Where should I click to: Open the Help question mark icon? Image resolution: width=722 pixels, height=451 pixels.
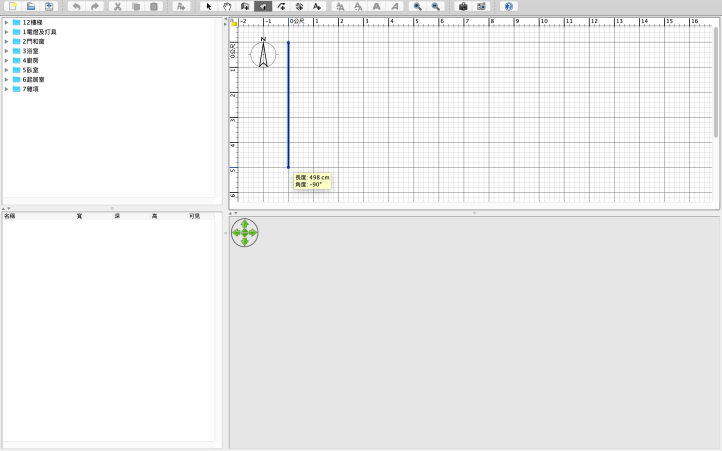click(509, 6)
